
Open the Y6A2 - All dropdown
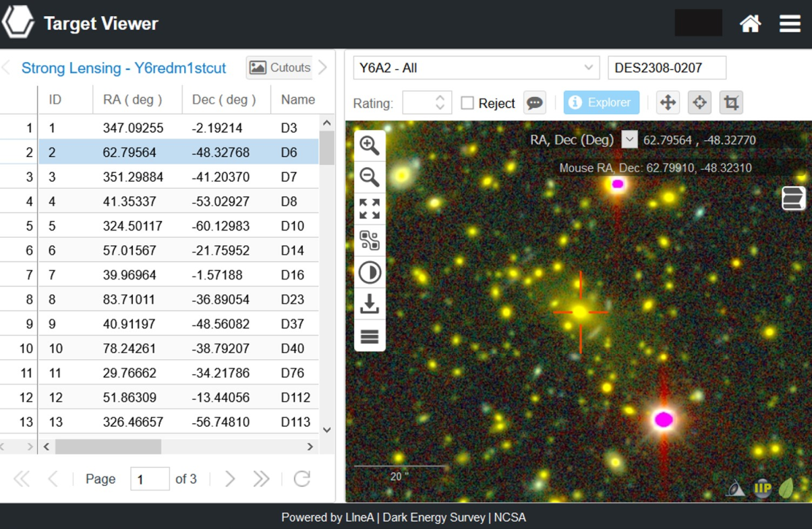point(476,68)
